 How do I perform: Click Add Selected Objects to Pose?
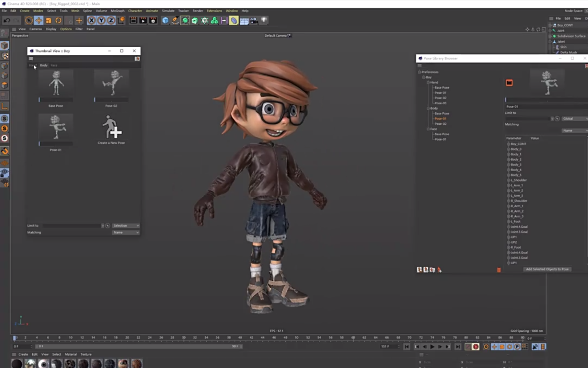pyautogui.click(x=547, y=269)
